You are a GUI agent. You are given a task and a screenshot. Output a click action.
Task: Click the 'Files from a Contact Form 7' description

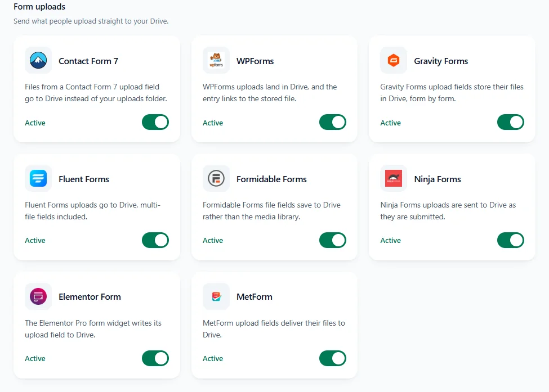coord(96,93)
